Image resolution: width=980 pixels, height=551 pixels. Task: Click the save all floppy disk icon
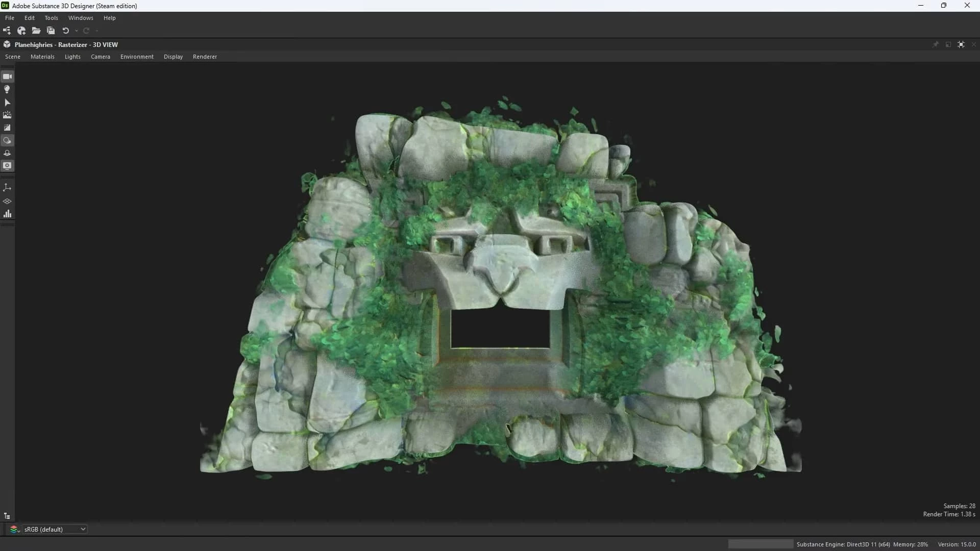tap(51, 31)
